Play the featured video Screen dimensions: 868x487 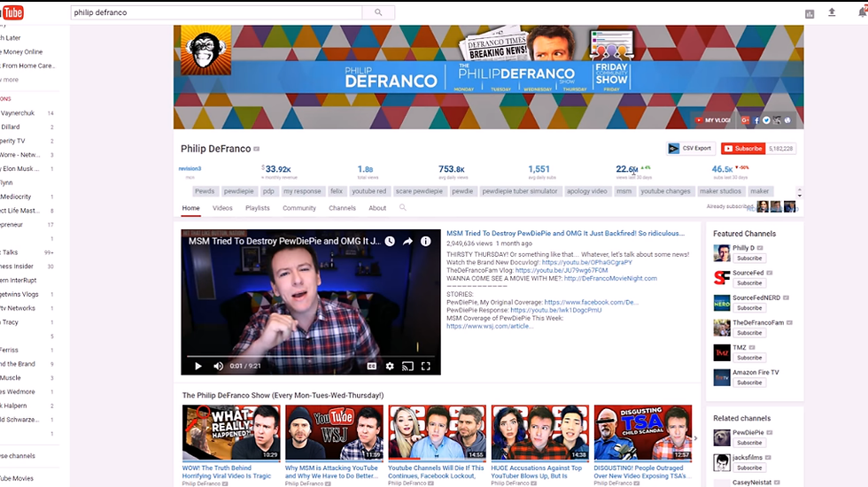[x=198, y=366]
